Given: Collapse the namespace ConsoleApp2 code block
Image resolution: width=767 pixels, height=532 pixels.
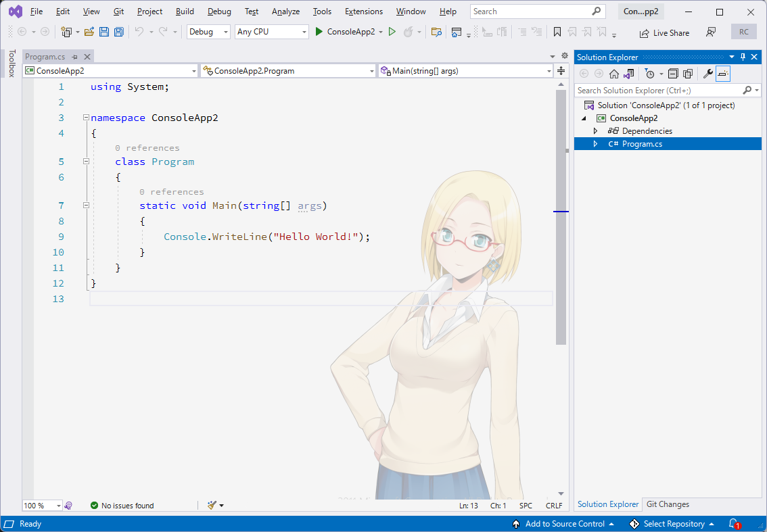Looking at the screenshot, I should click(x=86, y=118).
